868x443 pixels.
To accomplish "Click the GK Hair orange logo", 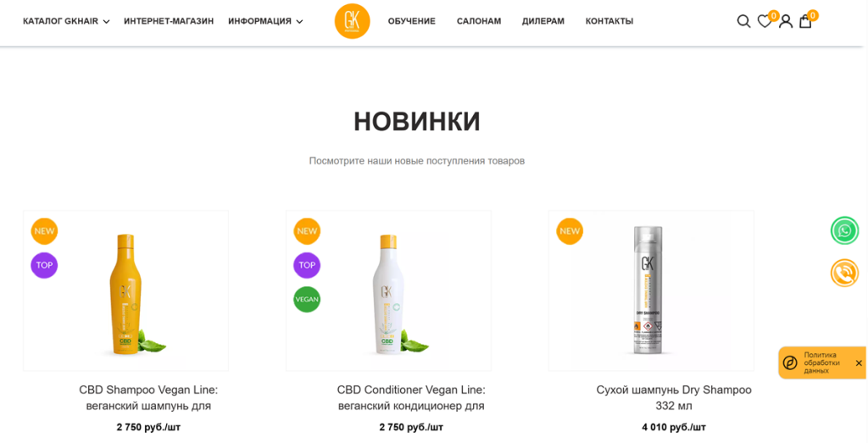I will [x=352, y=21].
